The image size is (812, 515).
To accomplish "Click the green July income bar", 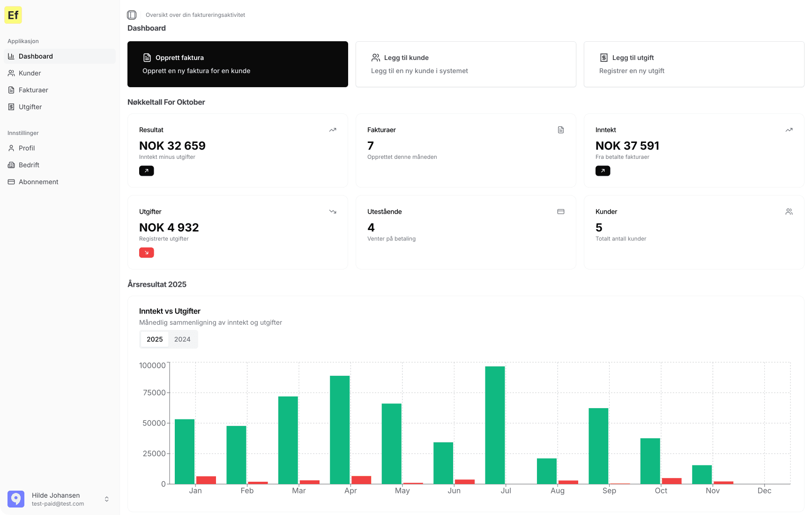I will (x=495, y=425).
